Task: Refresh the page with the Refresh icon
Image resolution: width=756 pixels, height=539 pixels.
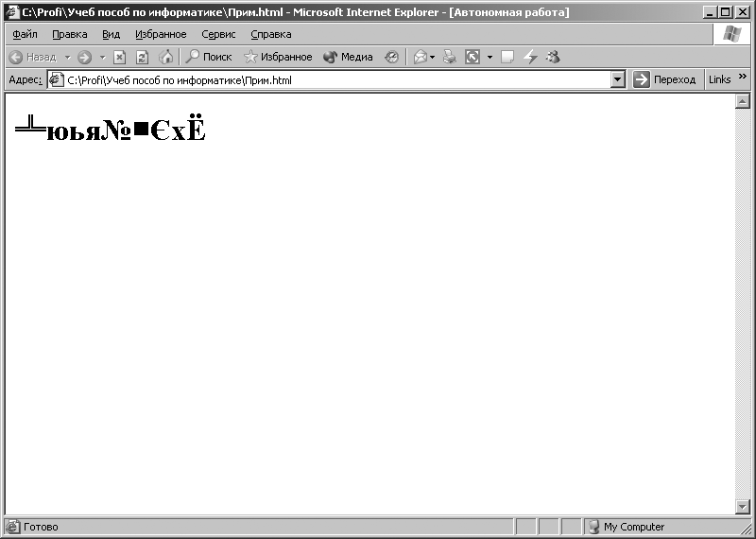Action: [x=142, y=58]
